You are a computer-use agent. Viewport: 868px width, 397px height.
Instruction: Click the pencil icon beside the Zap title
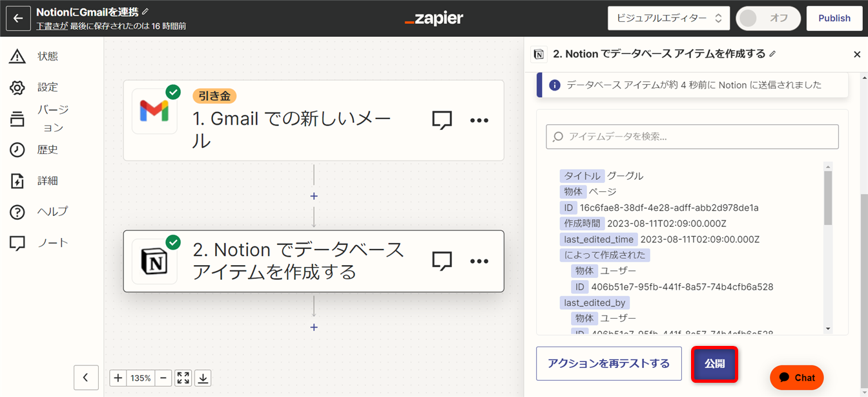[x=145, y=12]
